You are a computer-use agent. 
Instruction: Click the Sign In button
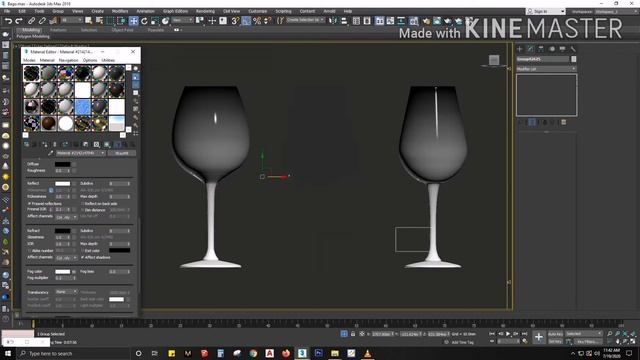pos(545,11)
